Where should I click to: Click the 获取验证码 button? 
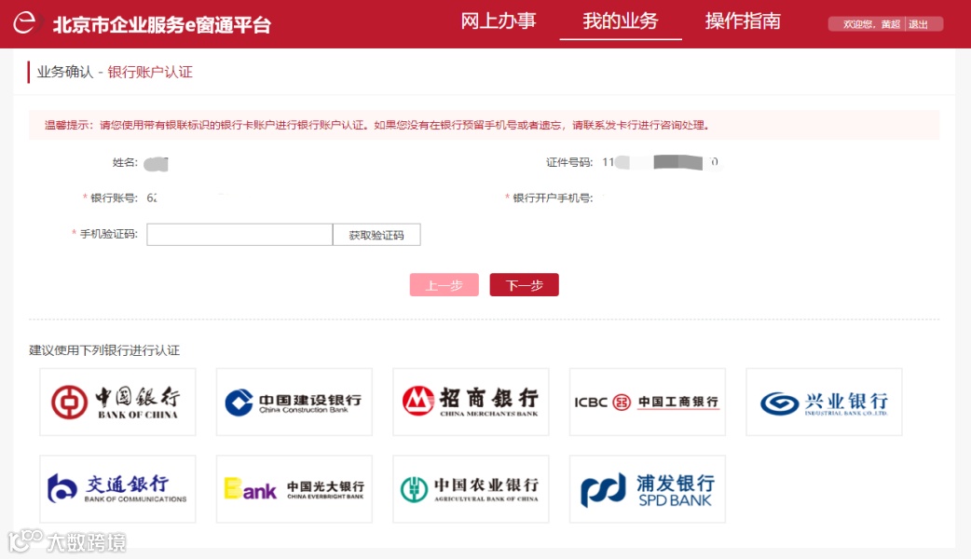[x=376, y=235]
